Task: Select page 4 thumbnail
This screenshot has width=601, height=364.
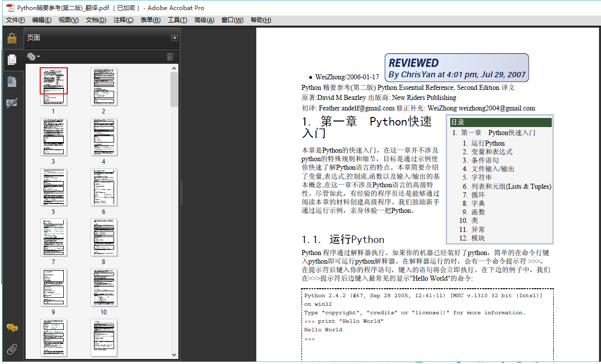Action: (x=104, y=137)
